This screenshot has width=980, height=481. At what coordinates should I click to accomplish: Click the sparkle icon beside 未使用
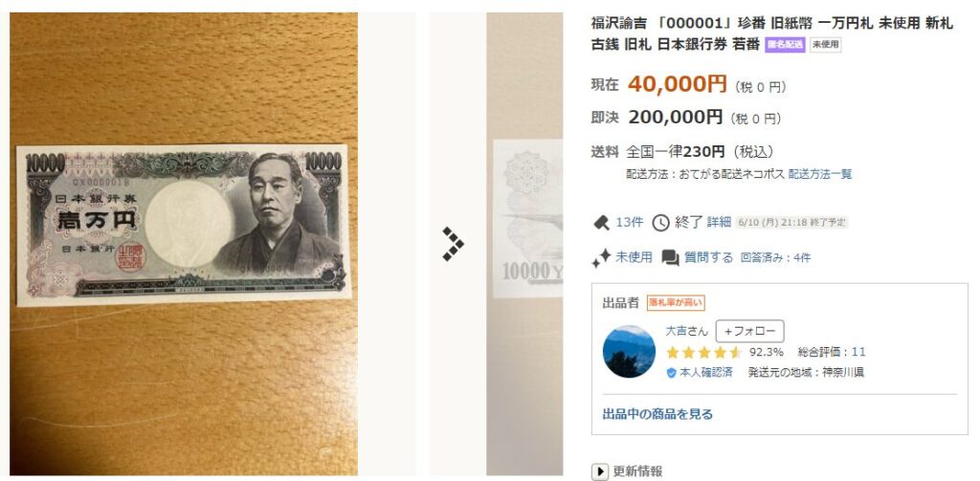601,257
